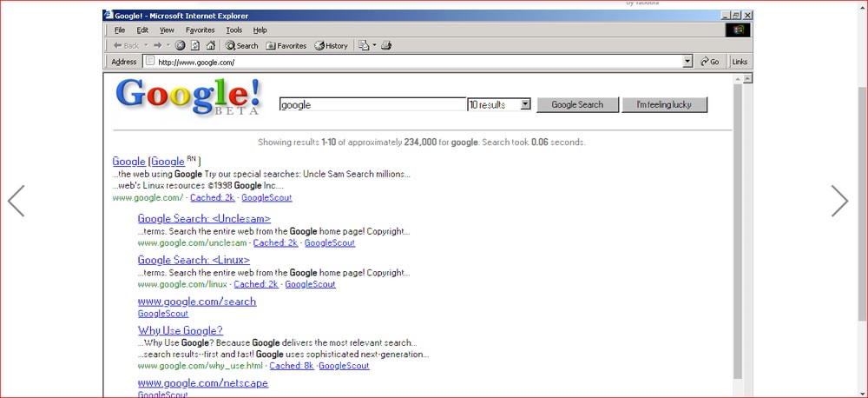Viewport: 868px width, 398px height.
Task: Click the Go button beside address bar
Action: tap(710, 62)
